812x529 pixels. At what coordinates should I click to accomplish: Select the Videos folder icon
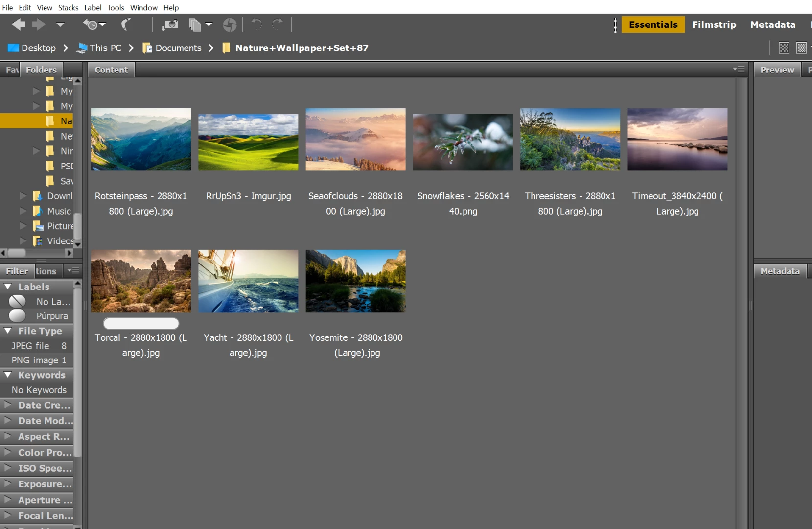pyautogui.click(x=38, y=241)
